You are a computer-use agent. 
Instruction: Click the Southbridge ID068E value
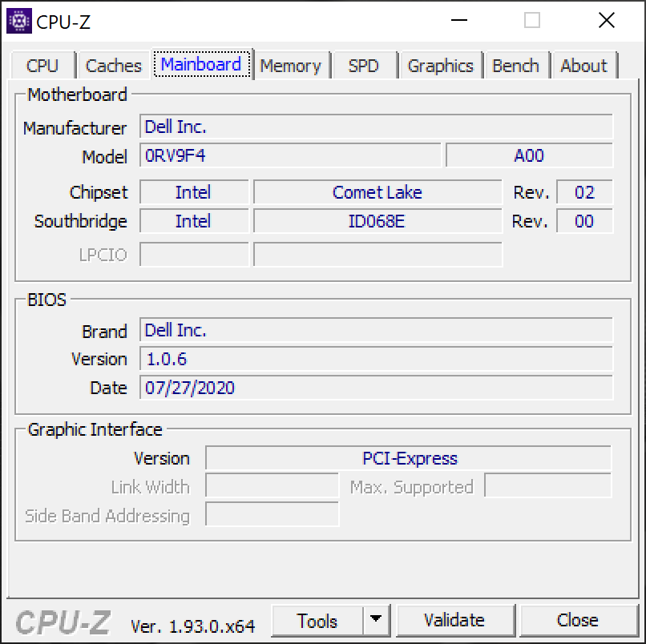(378, 221)
